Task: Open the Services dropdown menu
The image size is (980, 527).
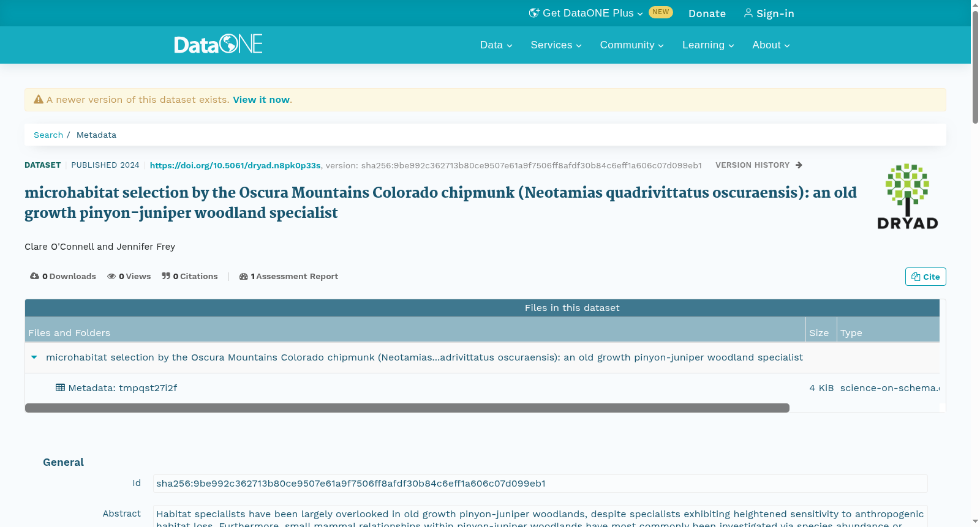Action: (x=556, y=45)
